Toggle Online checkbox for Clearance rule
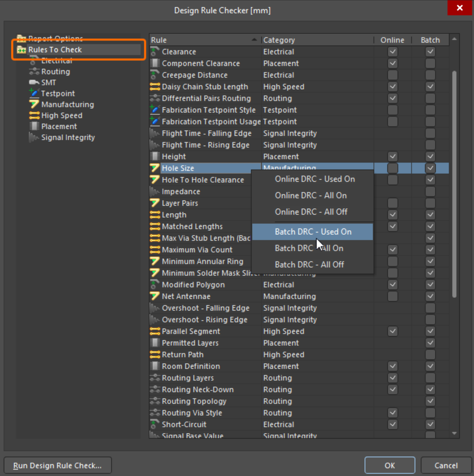Image resolution: width=474 pixels, height=476 pixels. 392,52
